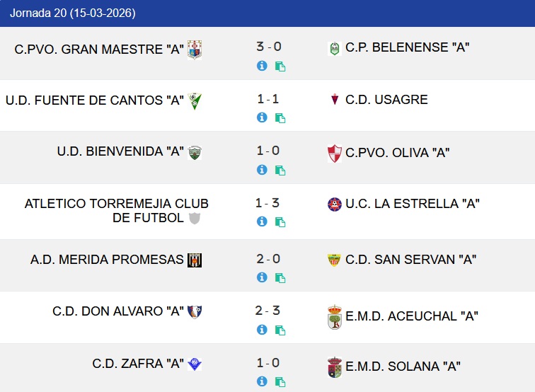View info icon for Don Alvaro vs Aceuchal
Screen dimensions: 535x392
tap(262, 330)
